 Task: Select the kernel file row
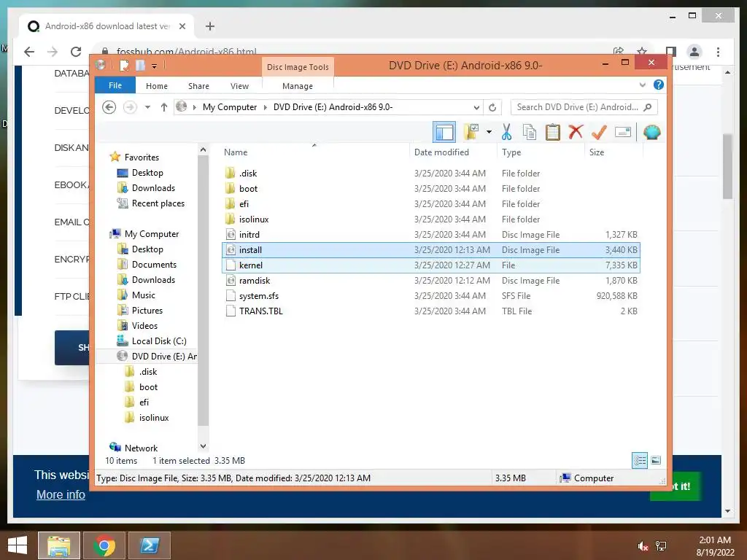430,265
